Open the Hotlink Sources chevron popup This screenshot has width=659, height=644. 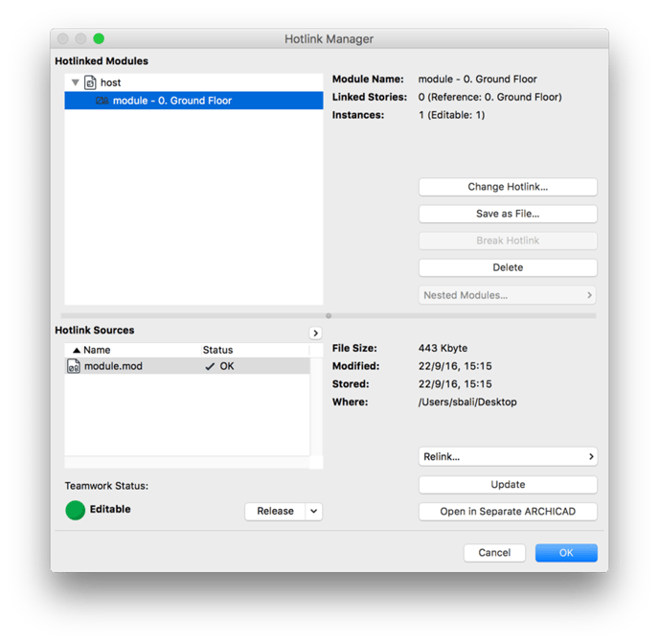click(316, 333)
